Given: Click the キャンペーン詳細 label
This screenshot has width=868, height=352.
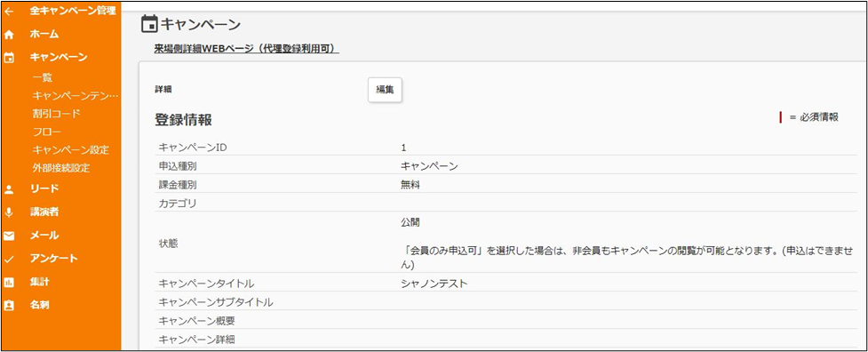Looking at the screenshot, I should (196, 340).
